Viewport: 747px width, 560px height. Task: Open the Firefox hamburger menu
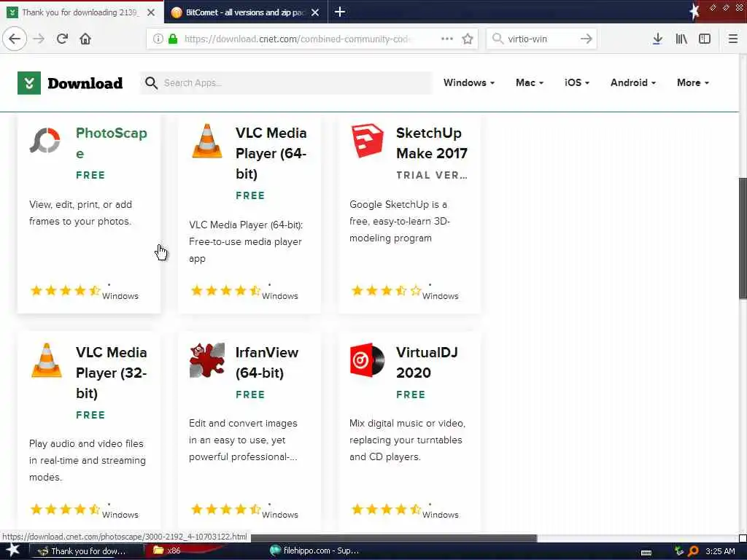click(733, 39)
